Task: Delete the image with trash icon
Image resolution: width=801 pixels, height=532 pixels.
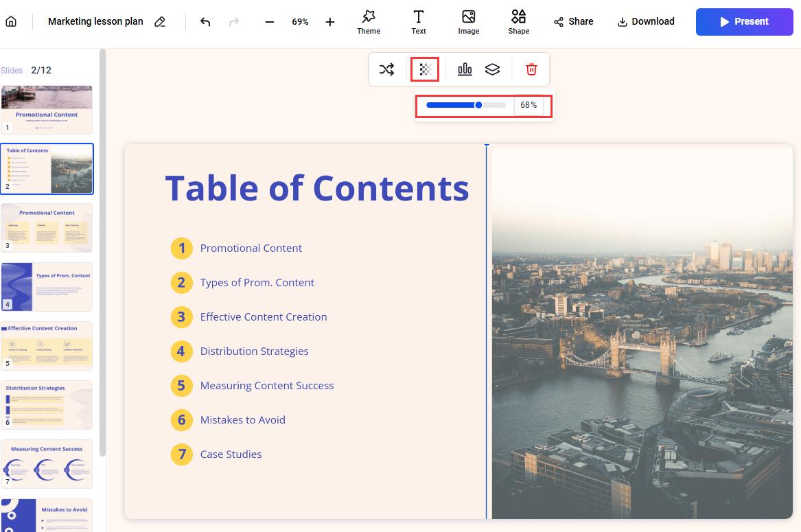Action: pos(531,69)
